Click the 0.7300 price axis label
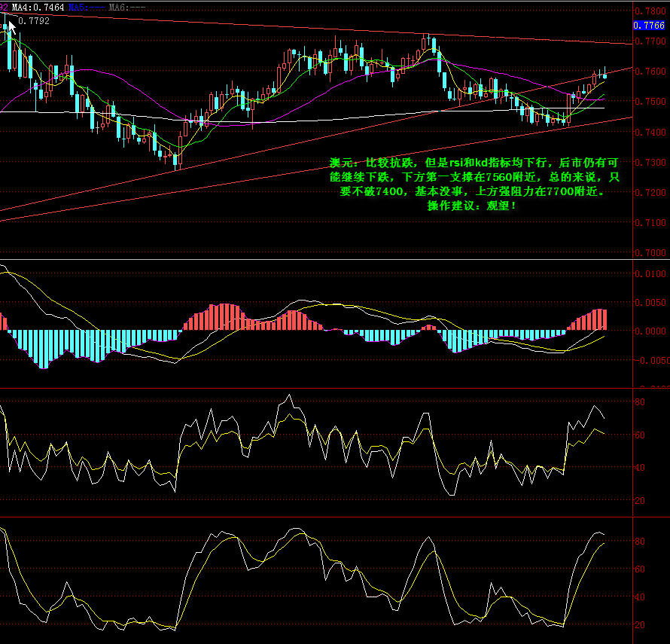This screenshot has width=670, height=644. click(650, 162)
